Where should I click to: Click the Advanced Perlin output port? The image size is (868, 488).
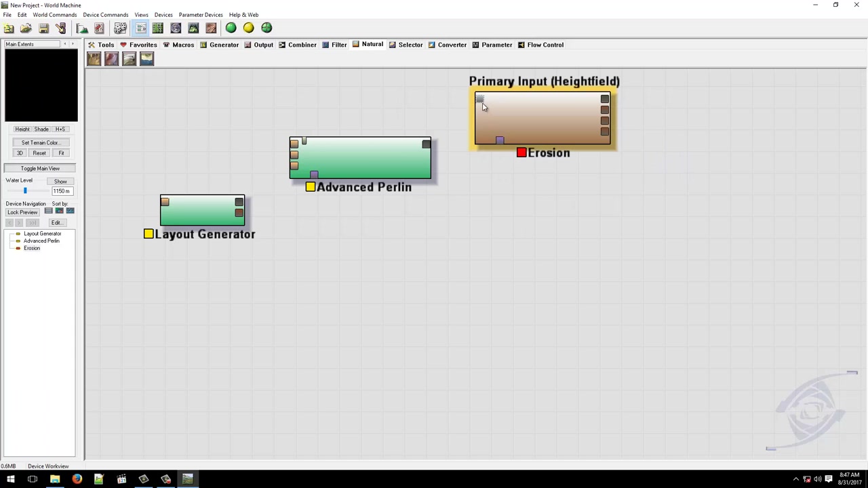pyautogui.click(x=426, y=144)
